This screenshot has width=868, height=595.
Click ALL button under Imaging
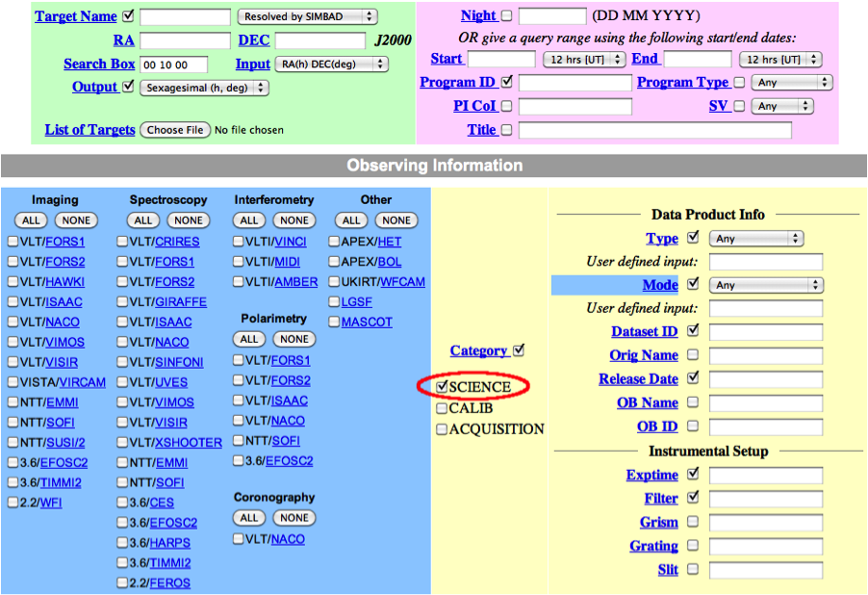[32, 220]
